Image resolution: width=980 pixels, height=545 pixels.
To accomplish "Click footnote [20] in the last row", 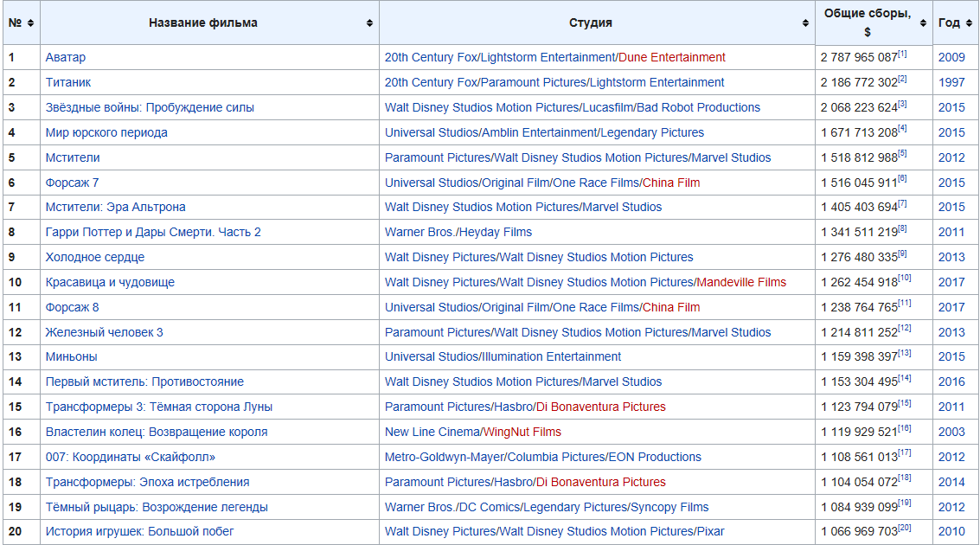I will (905, 528).
